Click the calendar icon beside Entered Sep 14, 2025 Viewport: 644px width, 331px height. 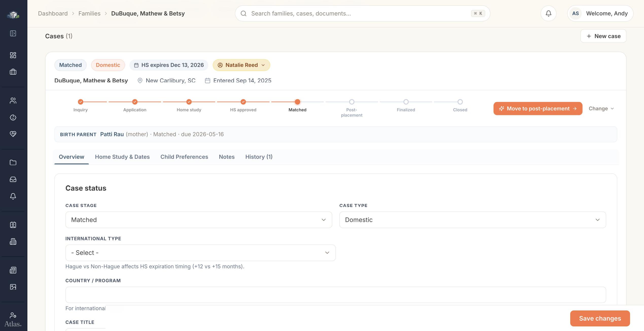point(208,80)
